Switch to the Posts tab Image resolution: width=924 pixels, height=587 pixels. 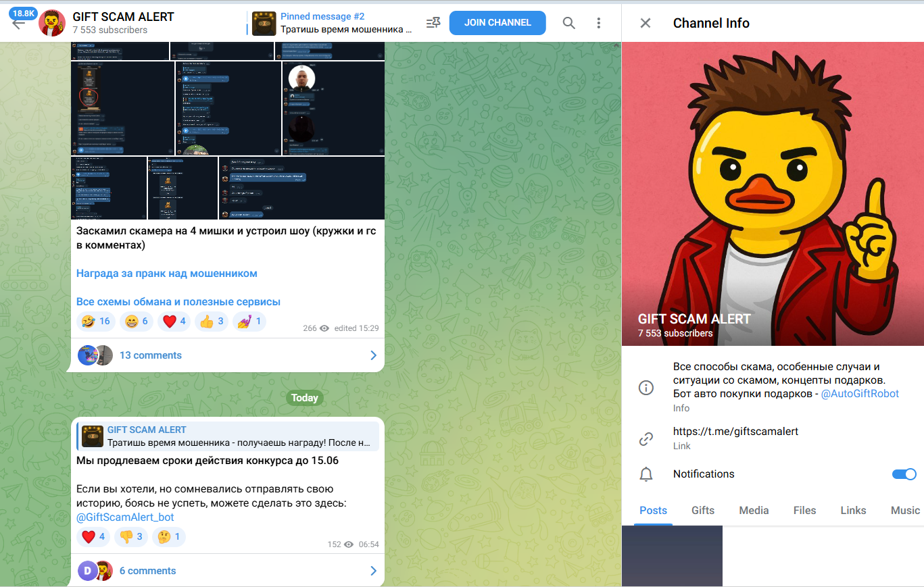coord(653,511)
